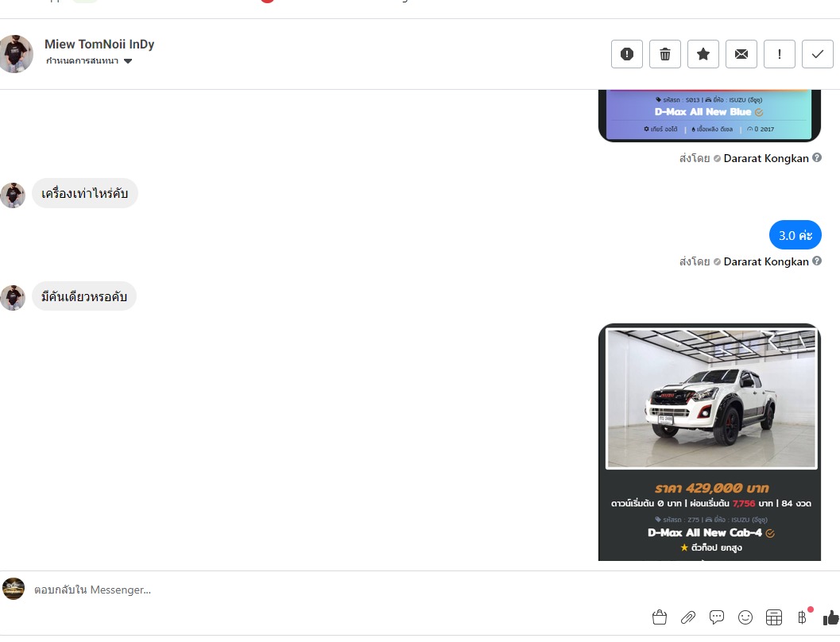Delete conversation with trash icon

665,54
